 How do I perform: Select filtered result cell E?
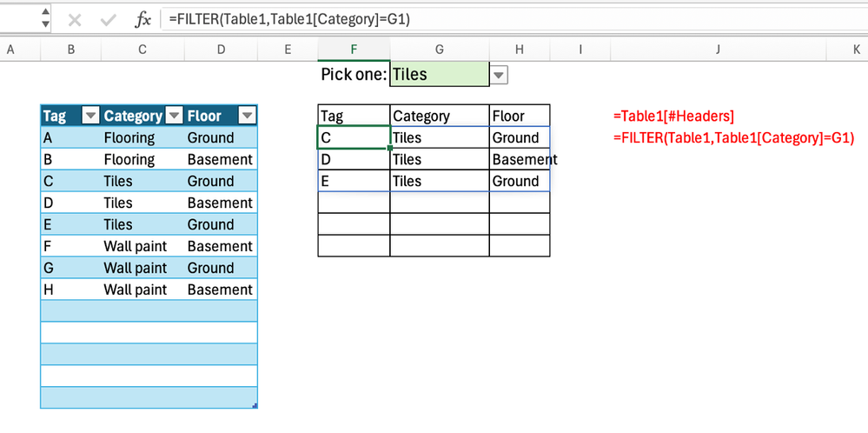[x=354, y=181]
